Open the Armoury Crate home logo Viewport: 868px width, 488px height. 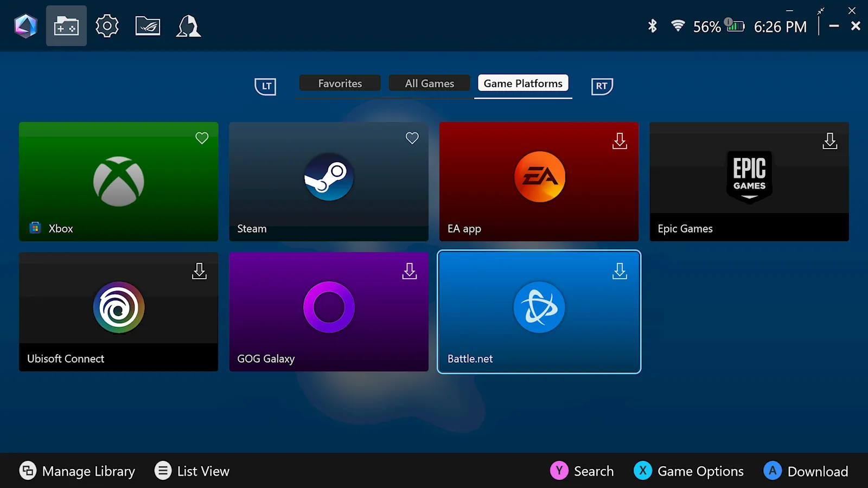point(25,26)
